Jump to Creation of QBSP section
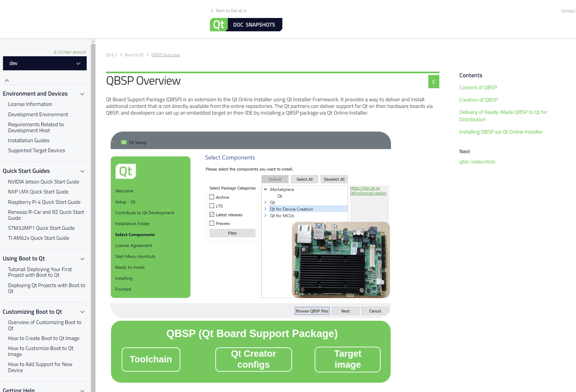The width and height of the screenshot is (576, 392). pyautogui.click(x=478, y=100)
